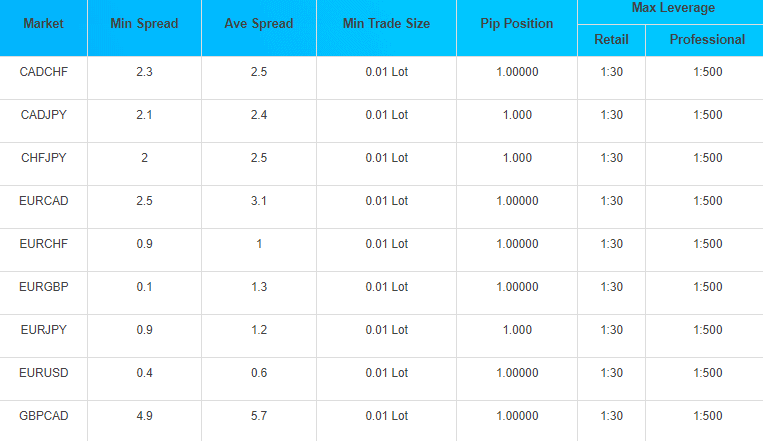Select the CADJPY market row label
The image size is (763, 441).
pyautogui.click(x=43, y=115)
